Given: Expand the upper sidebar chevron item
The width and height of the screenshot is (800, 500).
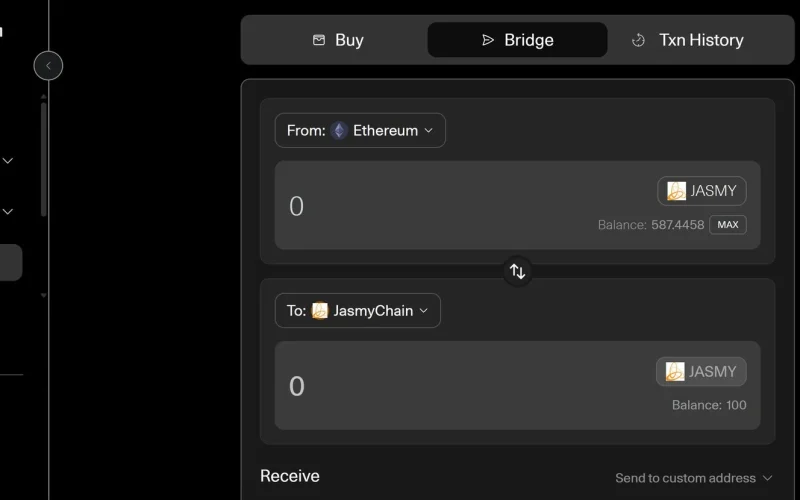Looking at the screenshot, I should point(8,161).
